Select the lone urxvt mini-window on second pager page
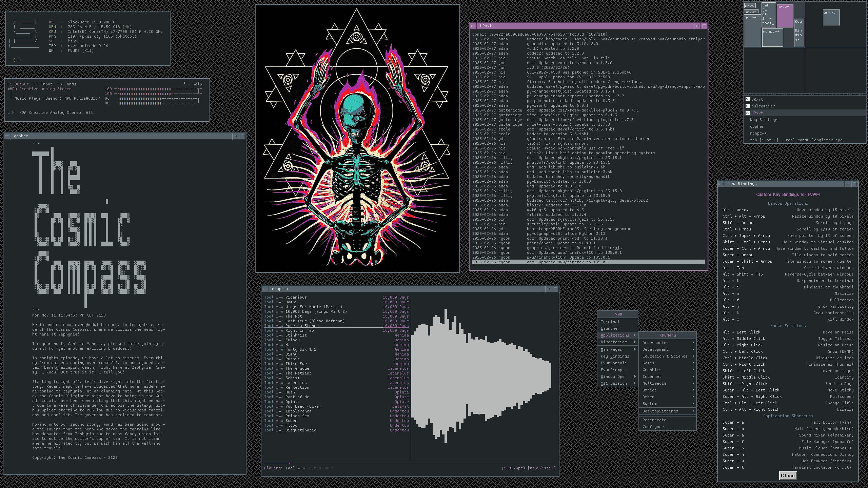This screenshot has height=488, width=868. 831,17
